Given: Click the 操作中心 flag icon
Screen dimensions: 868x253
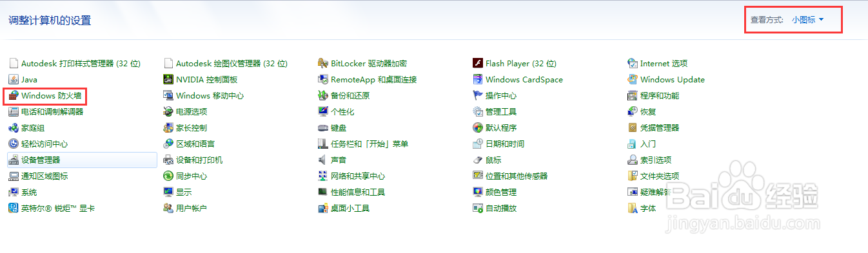Looking at the screenshot, I should click(478, 96).
